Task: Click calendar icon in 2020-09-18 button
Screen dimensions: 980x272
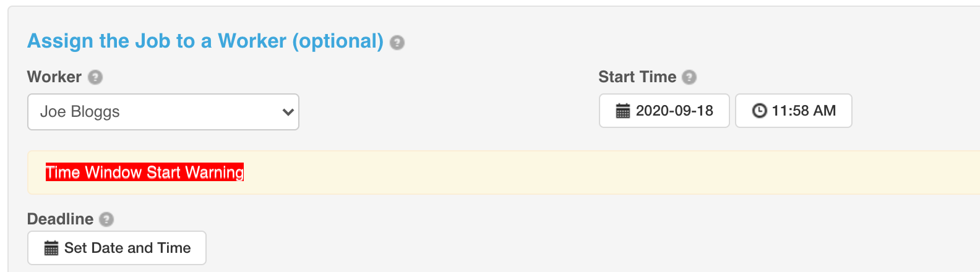Action: coord(623,111)
